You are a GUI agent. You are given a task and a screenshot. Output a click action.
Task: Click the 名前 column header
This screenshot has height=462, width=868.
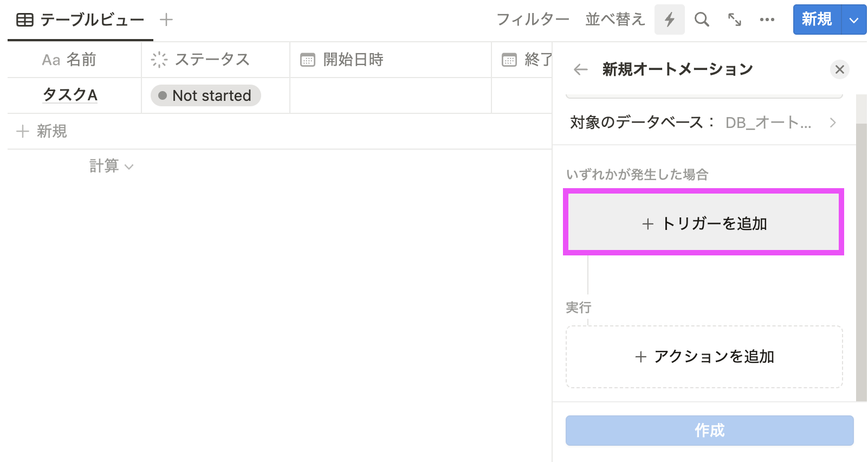point(74,60)
